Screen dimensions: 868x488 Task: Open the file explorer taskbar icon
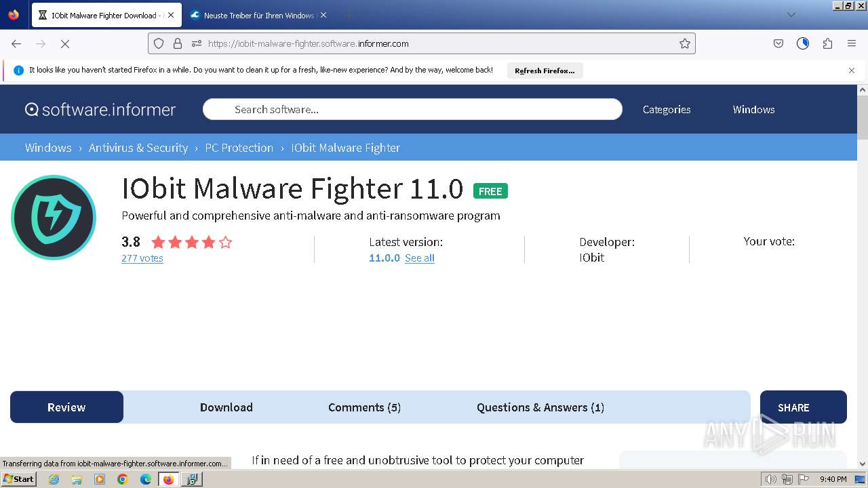(77, 479)
